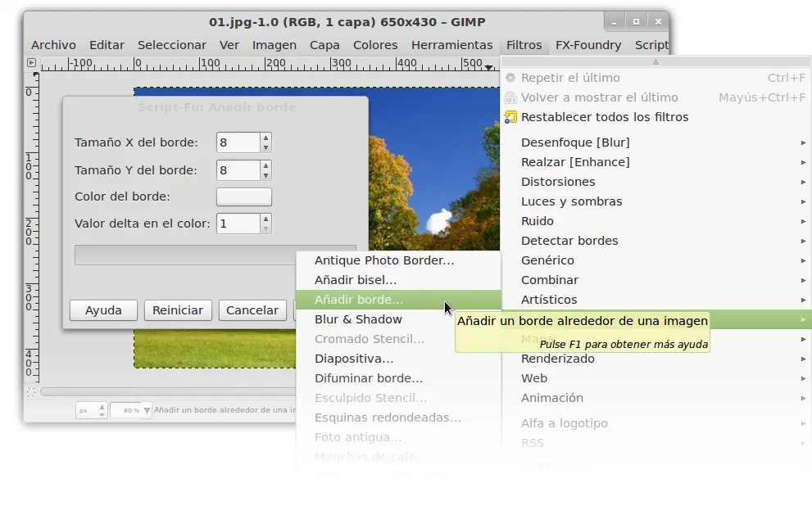This screenshot has height=506, width=812.
Task: Click the ruler end arrow marker
Action: (x=489, y=67)
